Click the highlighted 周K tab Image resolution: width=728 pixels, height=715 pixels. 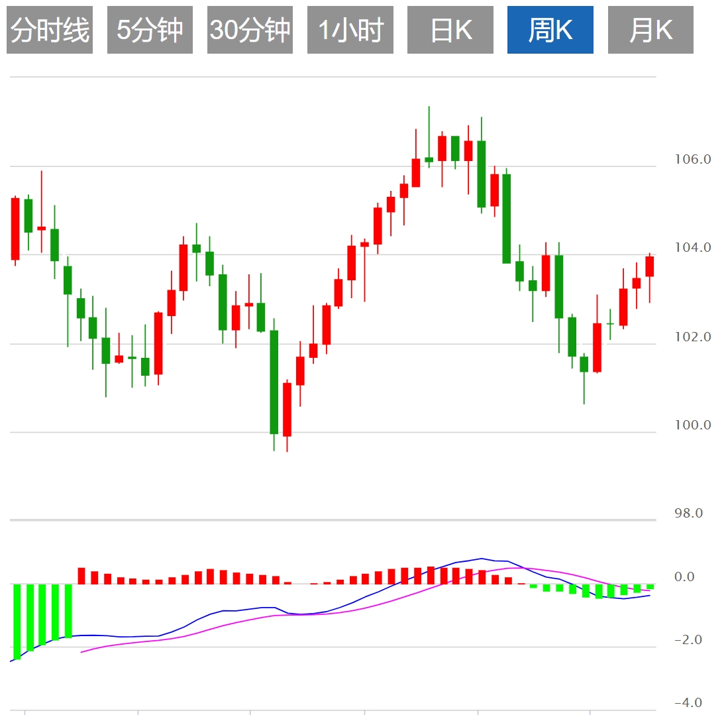550,30
